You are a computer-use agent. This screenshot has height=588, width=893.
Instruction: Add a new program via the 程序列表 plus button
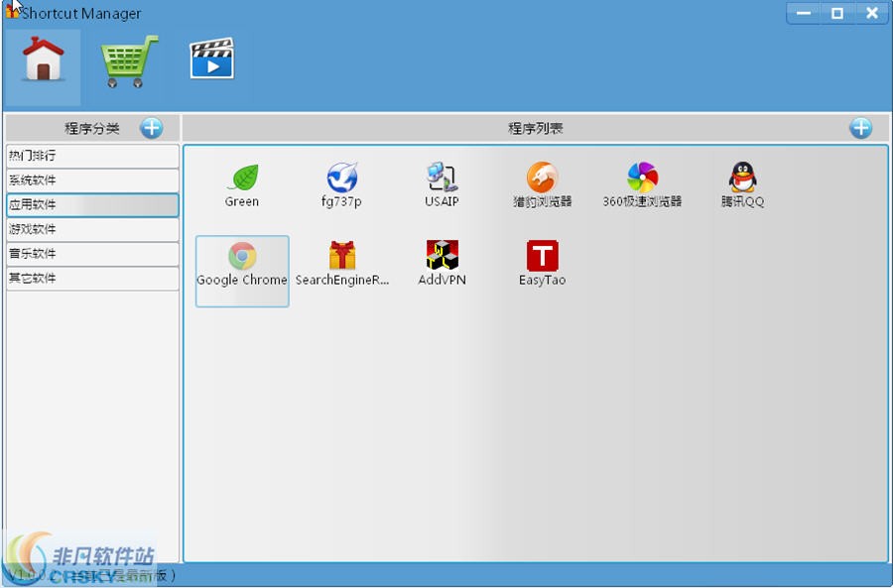pyautogui.click(x=860, y=127)
